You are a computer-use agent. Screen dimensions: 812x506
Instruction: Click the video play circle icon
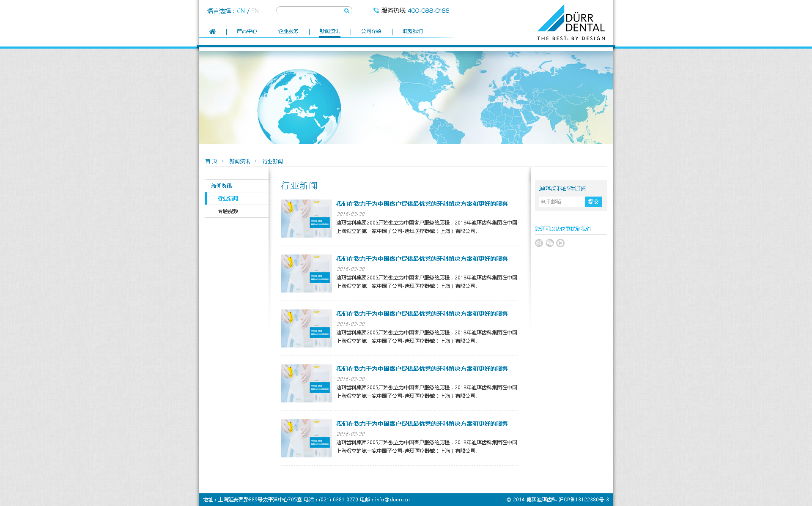pyautogui.click(x=560, y=243)
